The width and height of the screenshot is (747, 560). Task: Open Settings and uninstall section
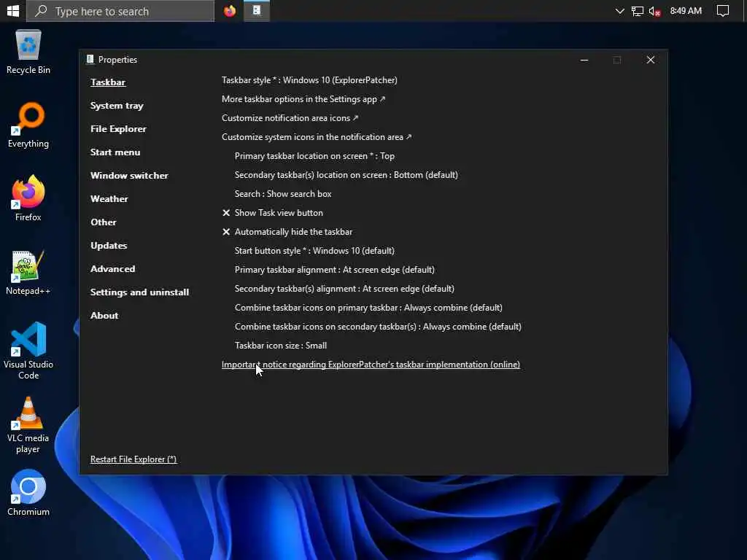tap(139, 292)
